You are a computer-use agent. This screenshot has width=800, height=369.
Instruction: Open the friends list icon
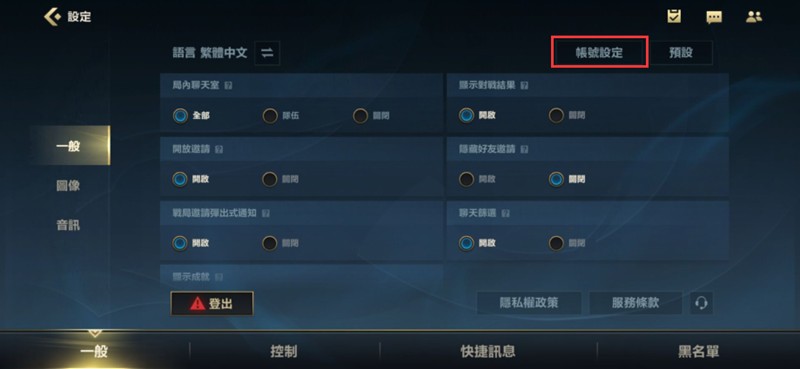click(754, 16)
